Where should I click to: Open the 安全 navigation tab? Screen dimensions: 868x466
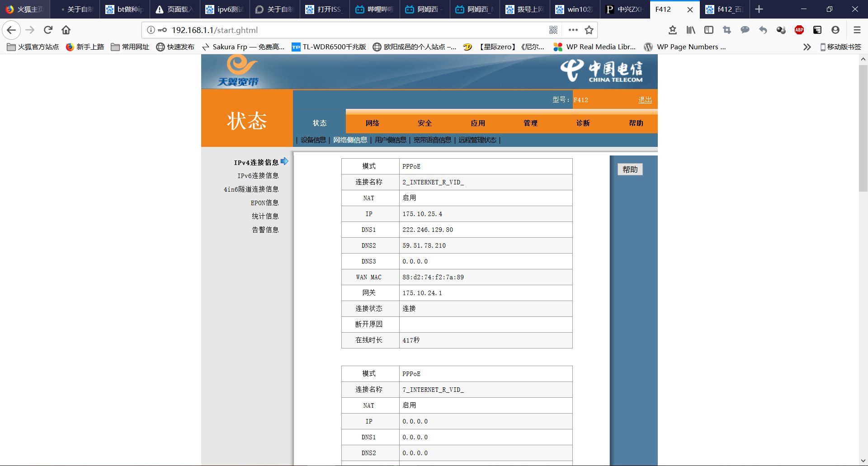click(x=425, y=123)
